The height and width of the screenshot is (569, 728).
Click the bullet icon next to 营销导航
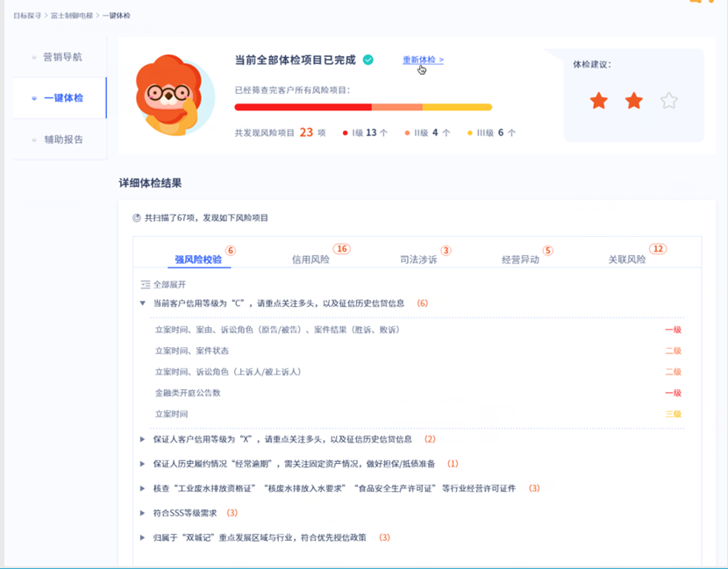pyautogui.click(x=34, y=58)
